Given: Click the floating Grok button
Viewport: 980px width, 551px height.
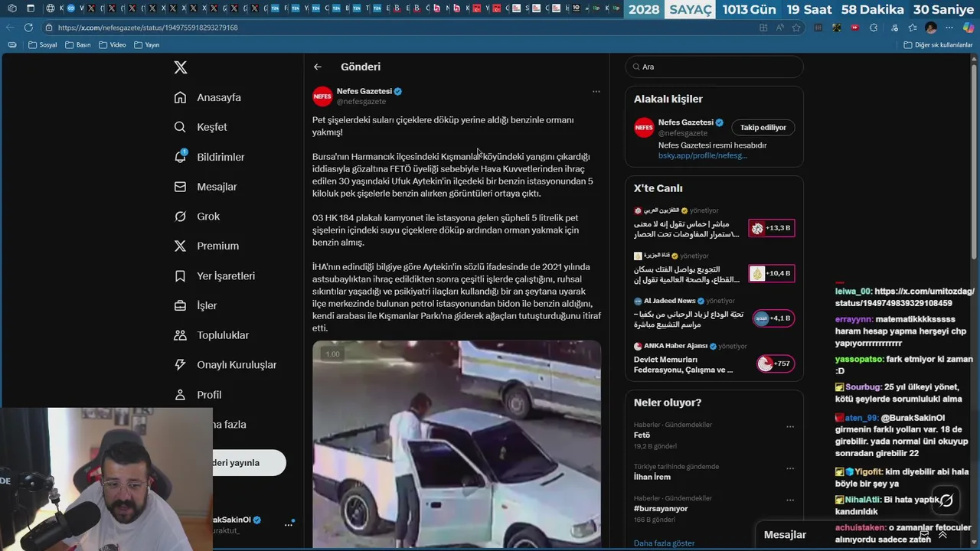Looking at the screenshot, I should (x=946, y=500).
